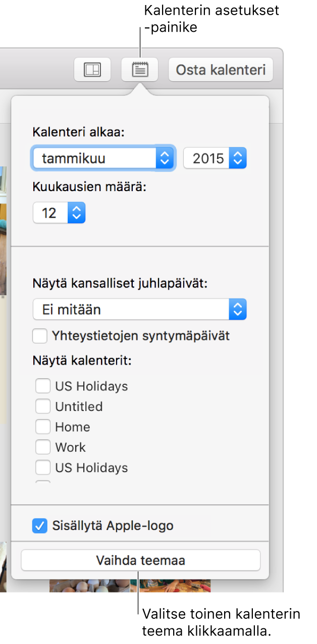Open the calendar settings popover icon
The width and height of the screenshot is (317, 644).
point(140,70)
